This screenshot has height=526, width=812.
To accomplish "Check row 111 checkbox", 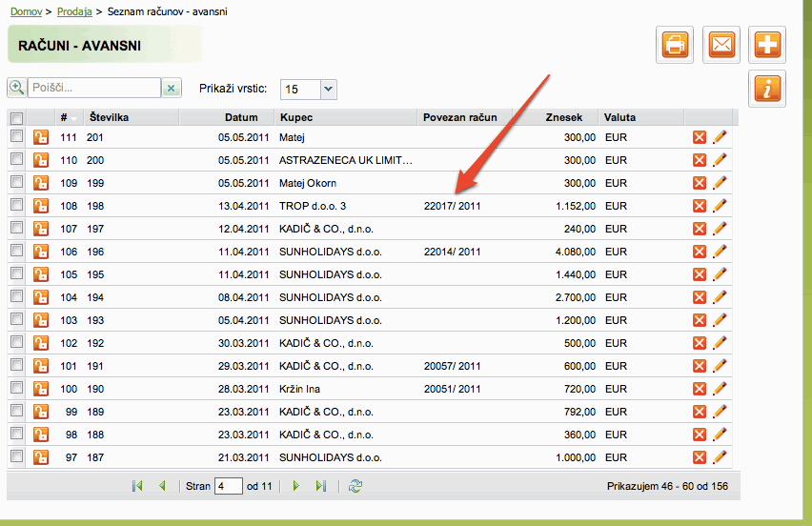I will [16, 136].
